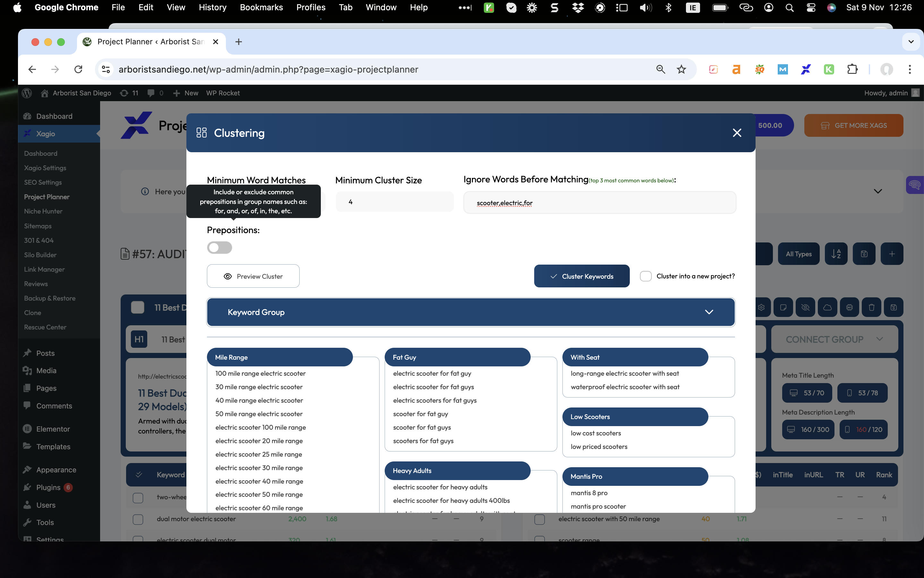
Task: Open Rescue Center in sidebar
Action: [45, 327]
